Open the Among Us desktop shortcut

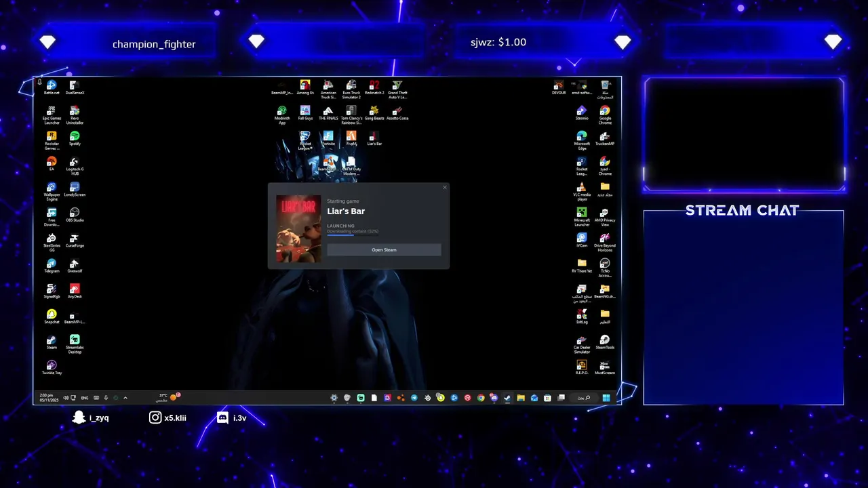click(305, 87)
